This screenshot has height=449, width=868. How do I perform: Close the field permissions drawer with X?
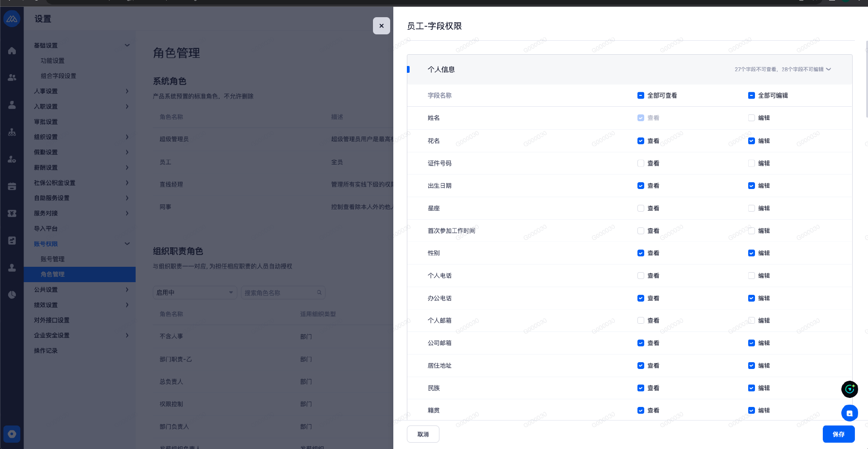381,26
